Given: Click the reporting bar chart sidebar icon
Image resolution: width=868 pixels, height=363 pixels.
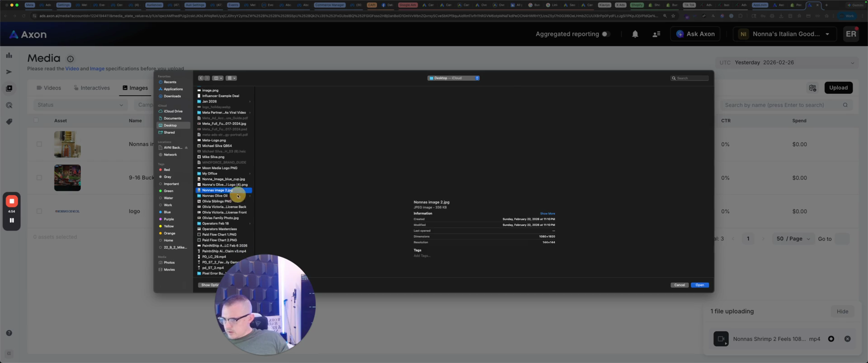Looking at the screenshot, I should [x=9, y=56].
